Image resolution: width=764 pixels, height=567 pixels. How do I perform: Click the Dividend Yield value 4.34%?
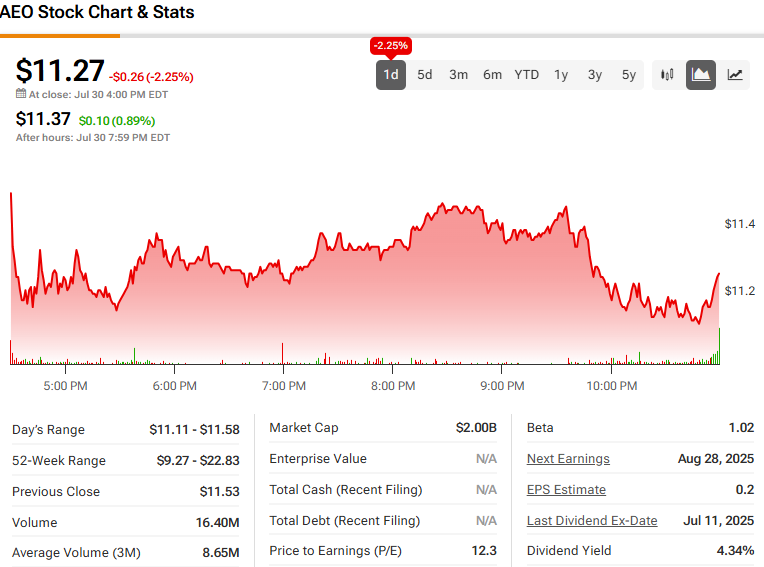tap(735, 551)
